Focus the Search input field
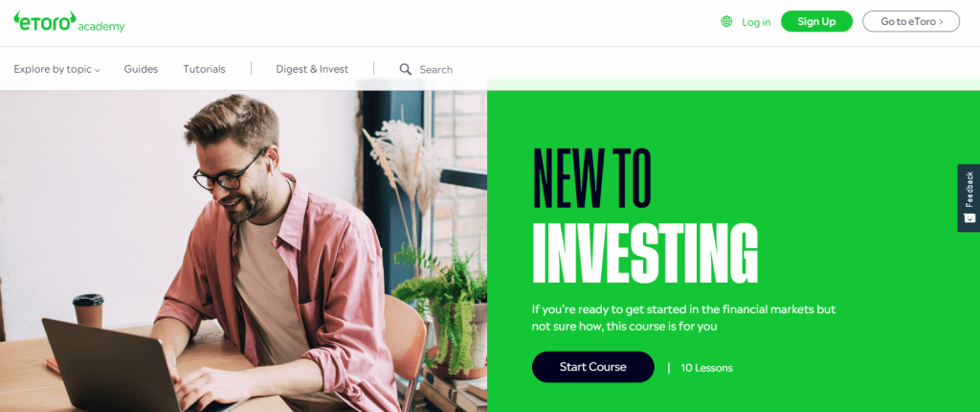980x412 pixels. (436, 70)
